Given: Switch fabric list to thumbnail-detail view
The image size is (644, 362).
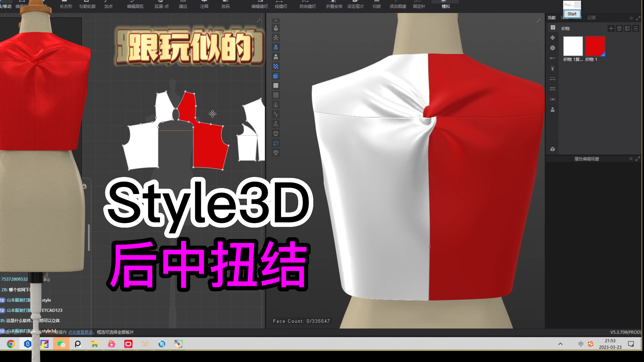Looking at the screenshot, I should click(x=627, y=28).
